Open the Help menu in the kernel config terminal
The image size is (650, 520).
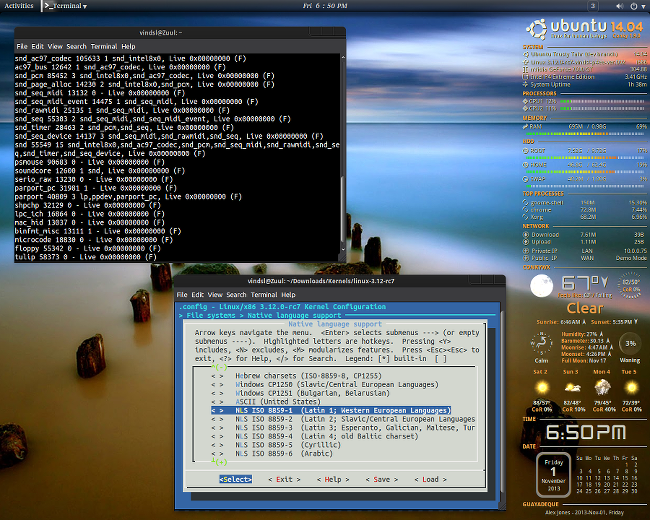coord(288,295)
